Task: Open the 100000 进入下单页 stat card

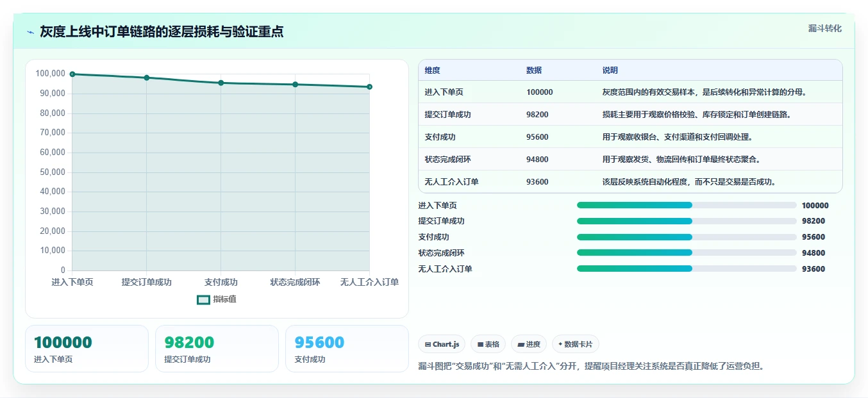Action: (x=87, y=349)
